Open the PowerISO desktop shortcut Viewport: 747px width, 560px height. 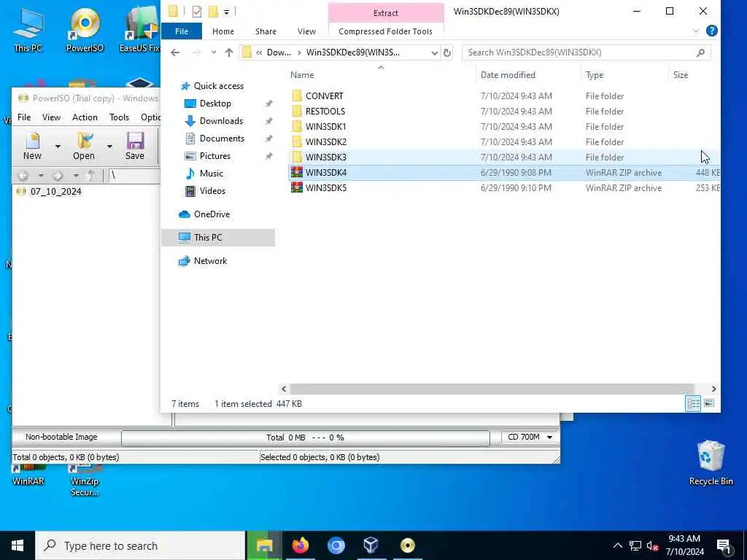pos(85,29)
